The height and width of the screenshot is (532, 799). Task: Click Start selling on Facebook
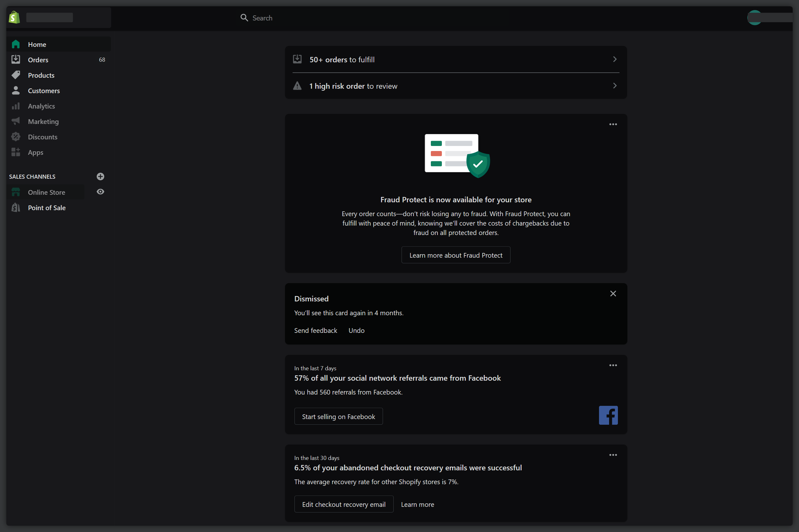tap(338, 416)
